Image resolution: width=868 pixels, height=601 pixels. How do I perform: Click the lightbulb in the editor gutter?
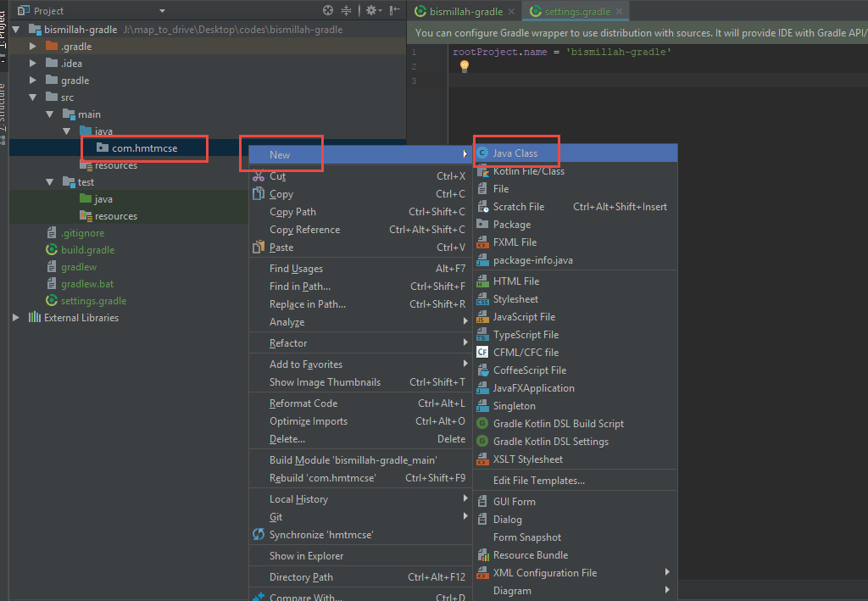click(462, 65)
